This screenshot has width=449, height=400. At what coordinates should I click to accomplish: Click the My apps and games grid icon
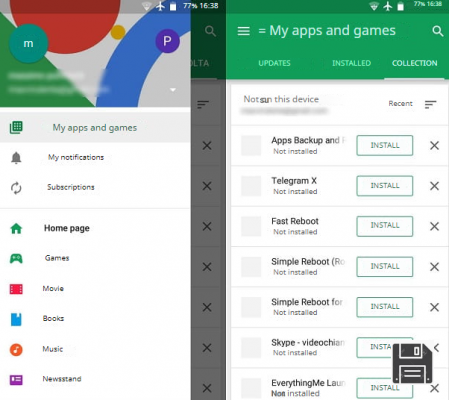[x=16, y=127]
